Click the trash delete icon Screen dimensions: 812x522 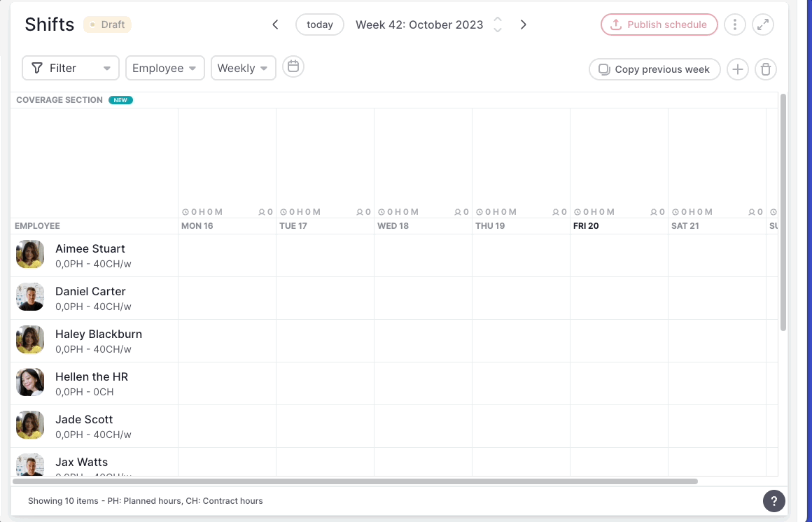pos(766,69)
